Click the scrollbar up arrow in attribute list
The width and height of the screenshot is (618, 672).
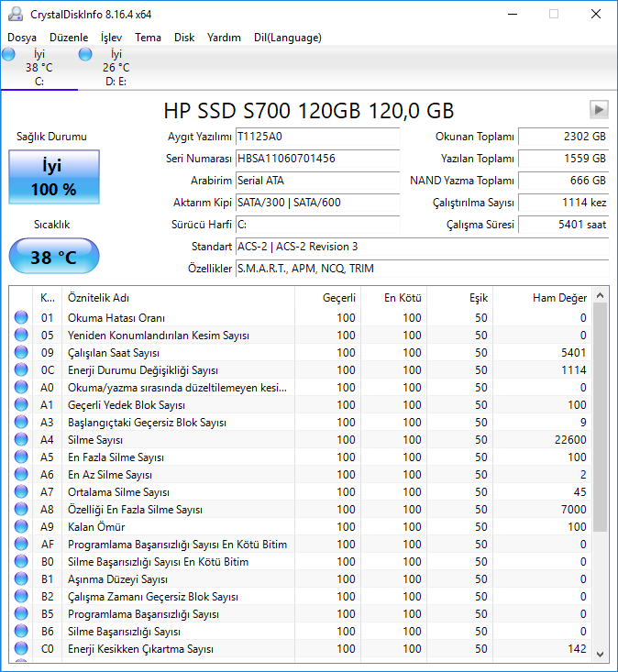[600, 295]
